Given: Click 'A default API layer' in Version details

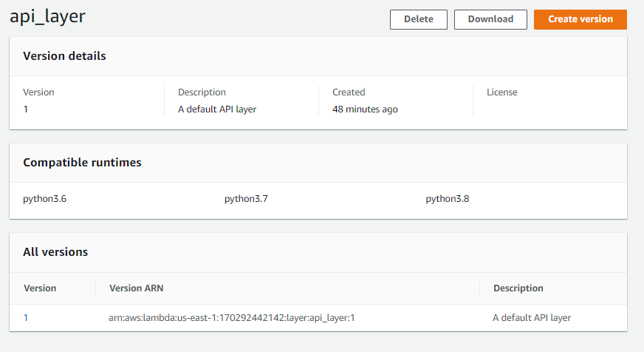Looking at the screenshot, I should tap(217, 109).
